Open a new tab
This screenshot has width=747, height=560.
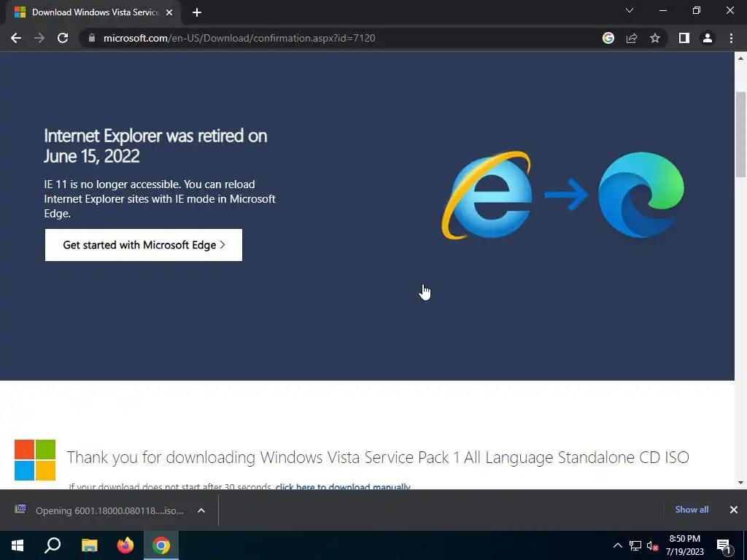(x=197, y=12)
